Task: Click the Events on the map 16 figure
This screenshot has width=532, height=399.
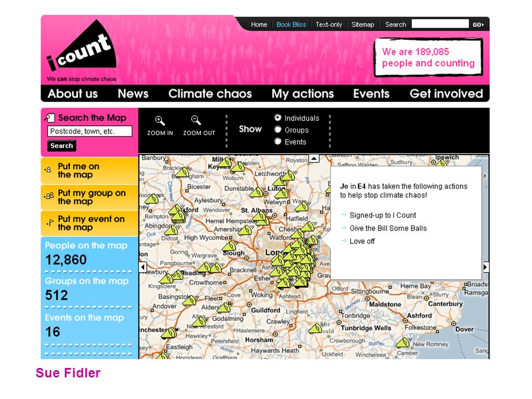Action: (x=53, y=332)
